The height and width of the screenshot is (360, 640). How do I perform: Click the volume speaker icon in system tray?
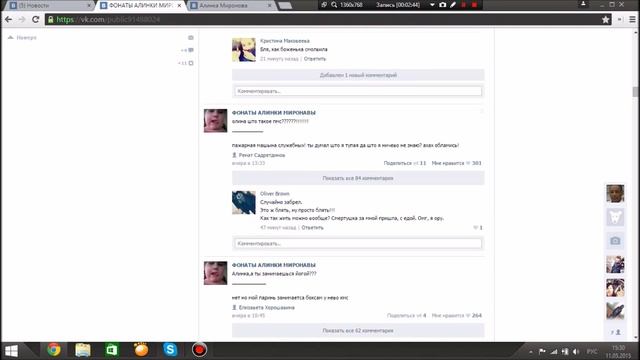[x=576, y=351]
